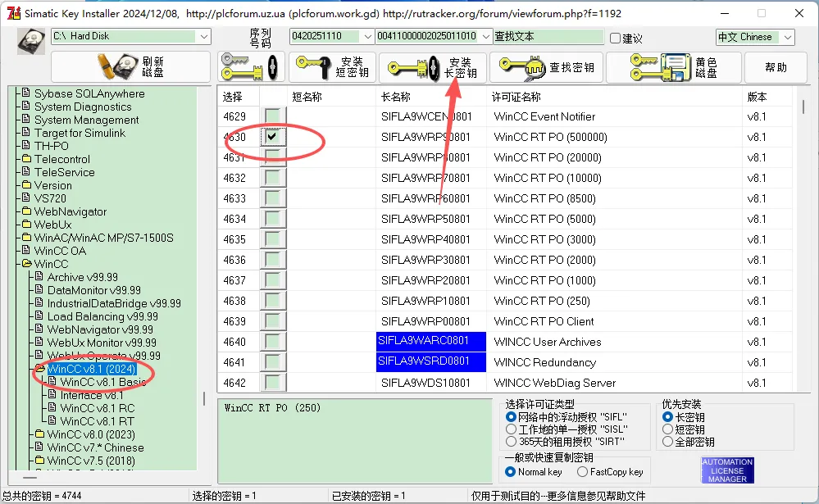
Task: Select short key (短密钥) priority radio
Action: click(667, 429)
